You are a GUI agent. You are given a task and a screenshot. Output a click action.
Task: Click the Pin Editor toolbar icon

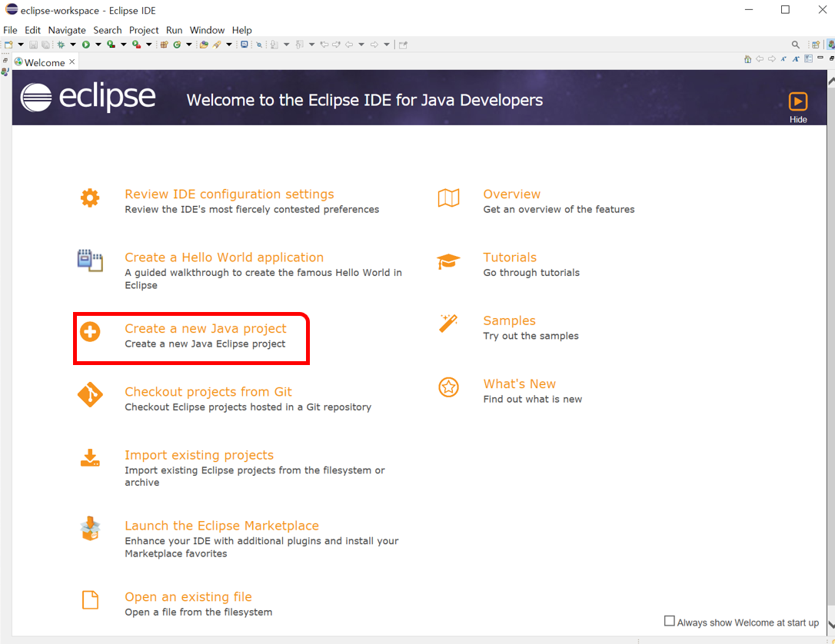tap(403, 45)
